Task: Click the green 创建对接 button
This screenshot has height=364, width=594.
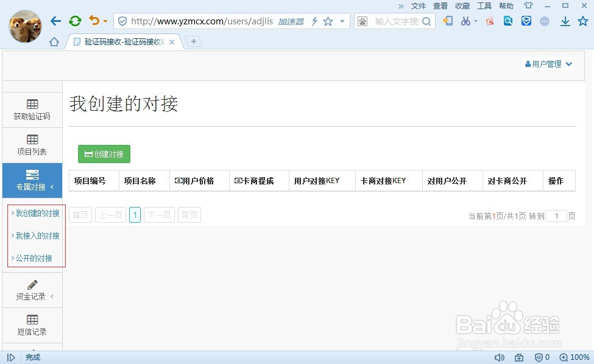Action: coord(104,154)
